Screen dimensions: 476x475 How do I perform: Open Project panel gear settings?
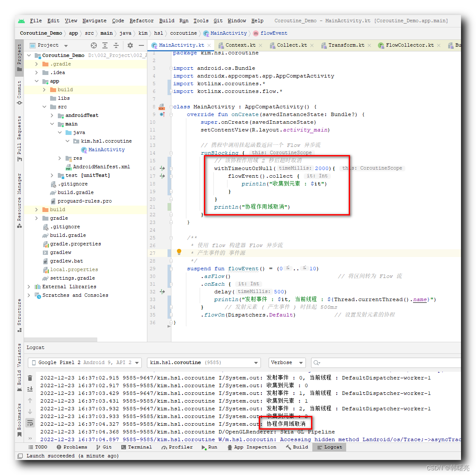[x=130, y=45]
